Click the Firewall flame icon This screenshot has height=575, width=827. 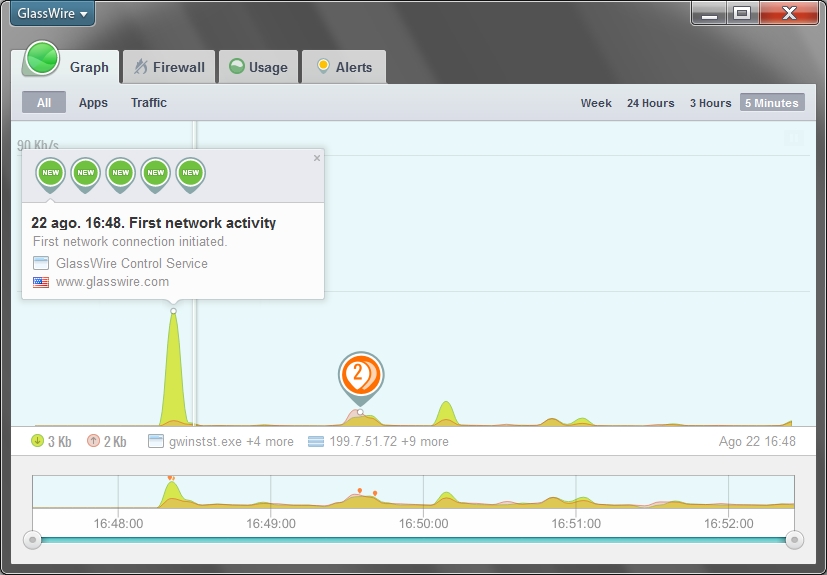[x=141, y=66]
